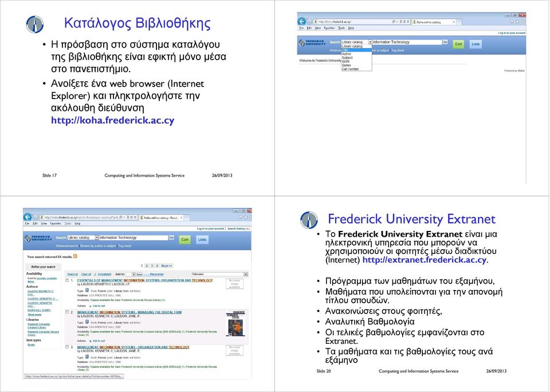Click 'Select all' link above results

click(x=72, y=275)
